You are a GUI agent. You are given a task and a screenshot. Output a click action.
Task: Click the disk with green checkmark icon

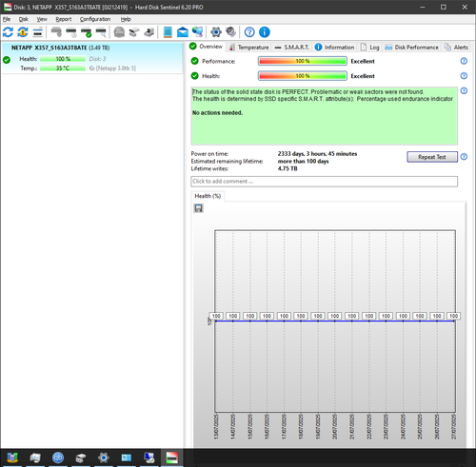click(87, 32)
